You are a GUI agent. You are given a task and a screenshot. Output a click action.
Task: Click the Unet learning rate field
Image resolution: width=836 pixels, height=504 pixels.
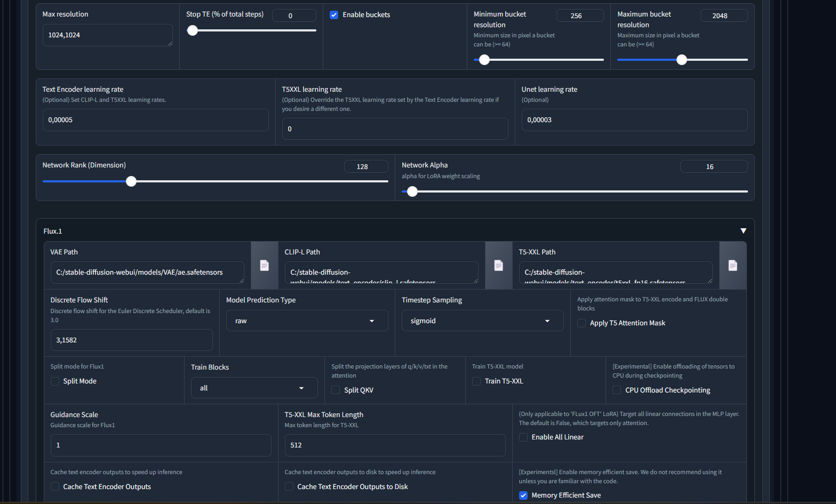(x=634, y=120)
